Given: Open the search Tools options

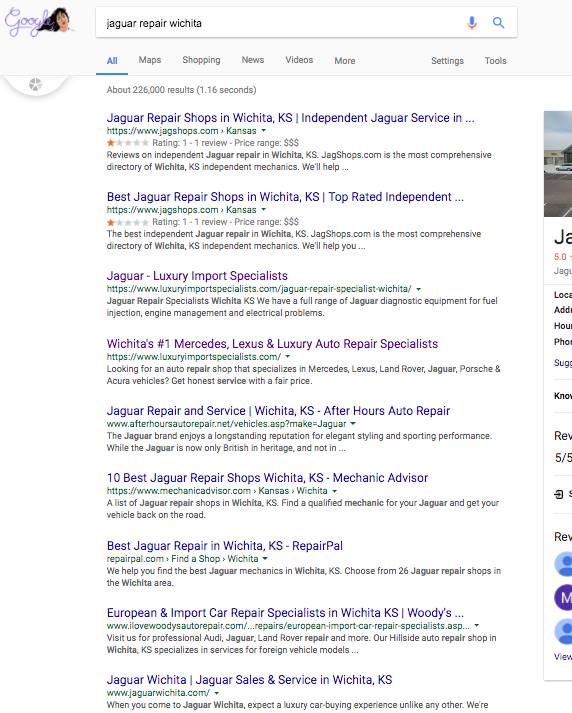Looking at the screenshot, I should [495, 60].
